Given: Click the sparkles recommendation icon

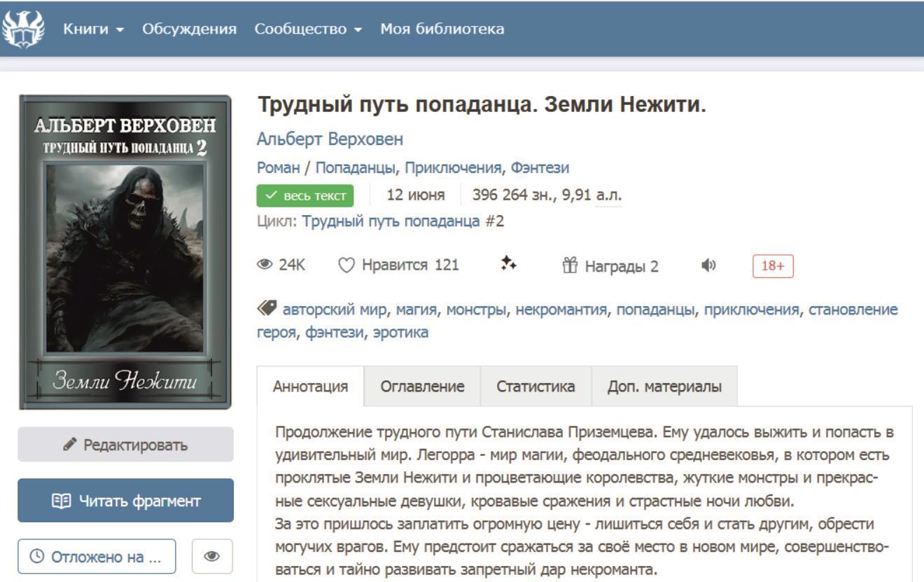Looking at the screenshot, I should [x=508, y=265].
